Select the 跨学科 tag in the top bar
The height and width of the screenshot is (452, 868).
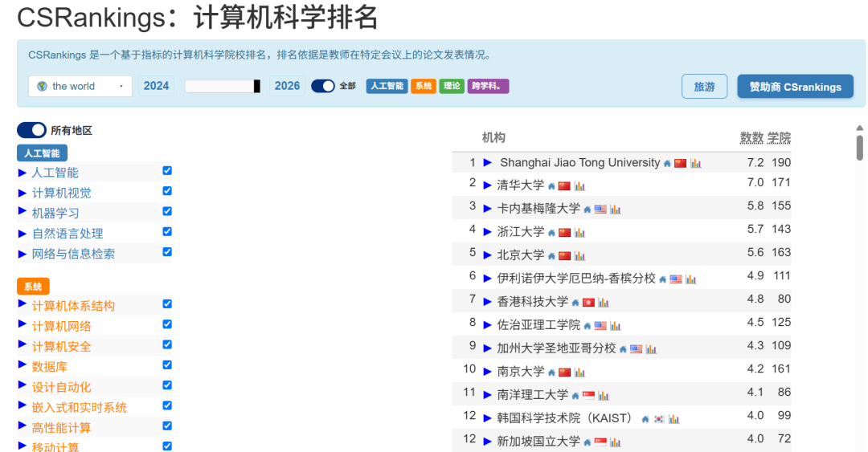click(489, 86)
